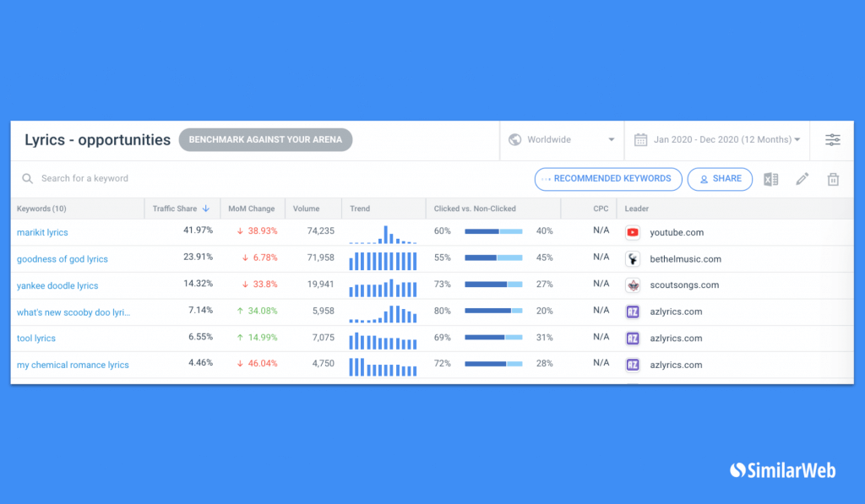Expand the Jan 2020 - Dec 2020 date picker

point(716,140)
